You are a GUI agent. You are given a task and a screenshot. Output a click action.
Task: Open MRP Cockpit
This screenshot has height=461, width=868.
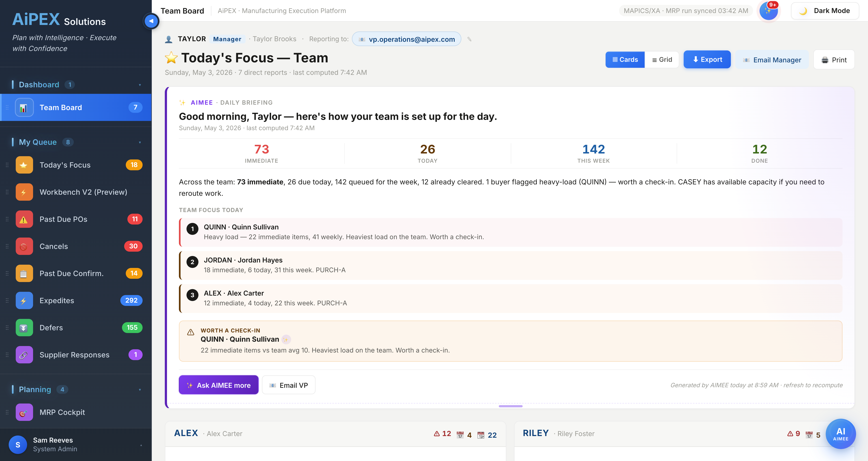tap(76, 412)
